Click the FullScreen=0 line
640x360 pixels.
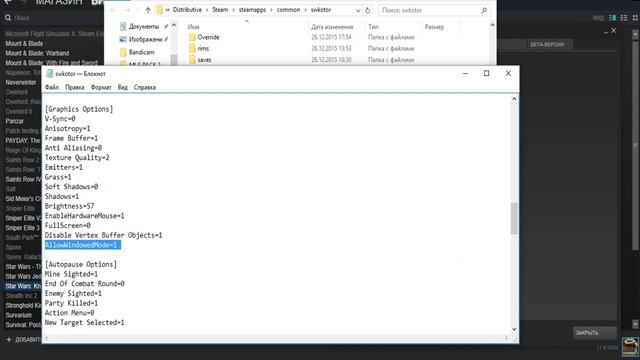[67, 225]
